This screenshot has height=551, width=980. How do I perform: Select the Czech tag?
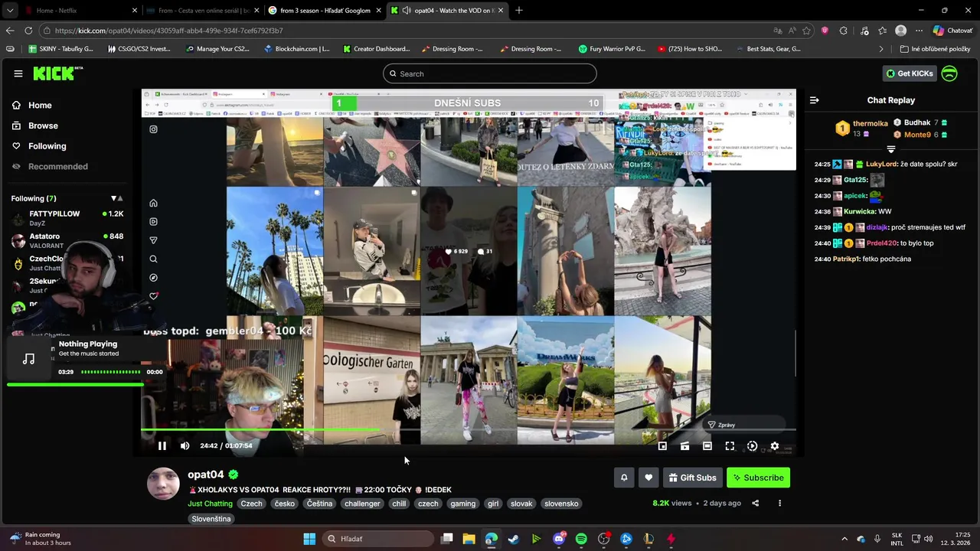pyautogui.click(x=251, y=504)
